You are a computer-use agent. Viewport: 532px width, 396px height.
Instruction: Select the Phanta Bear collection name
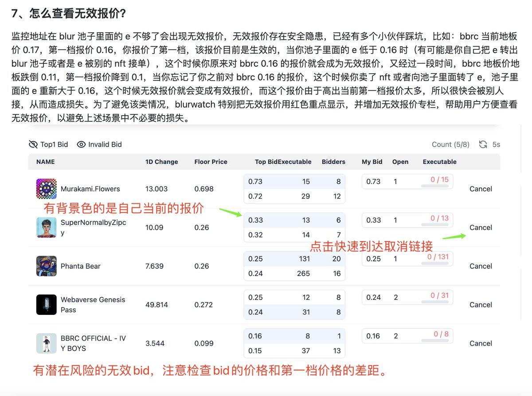click(x=81, y=266)
